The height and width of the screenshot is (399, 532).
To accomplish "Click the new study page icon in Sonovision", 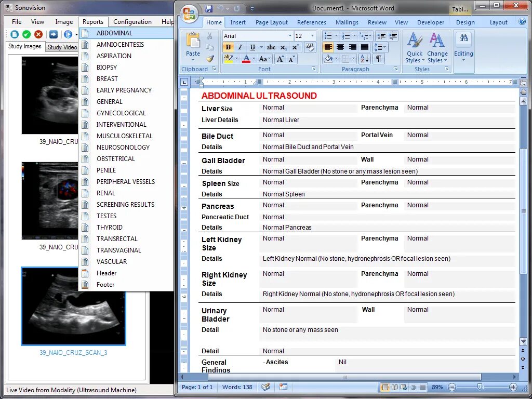I will pos(14,34).
